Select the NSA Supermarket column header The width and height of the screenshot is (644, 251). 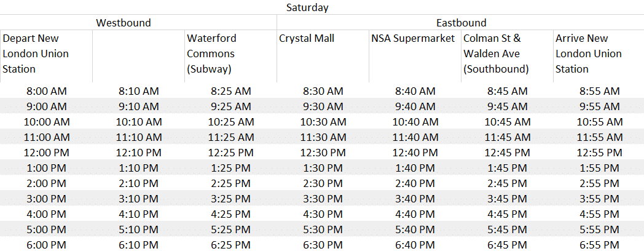pos(415,56)
